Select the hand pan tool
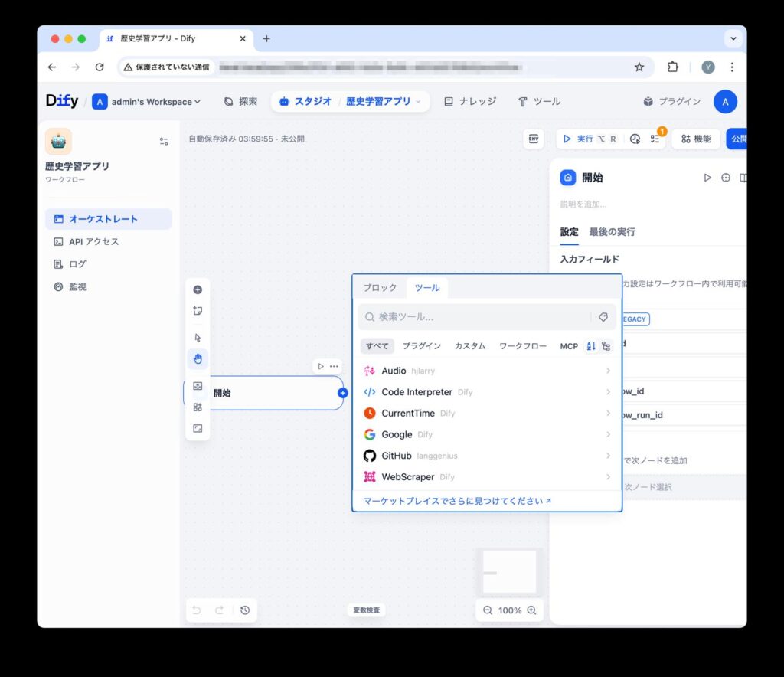The width and height of the screenshot is (784, 677). tap(198, 358)
